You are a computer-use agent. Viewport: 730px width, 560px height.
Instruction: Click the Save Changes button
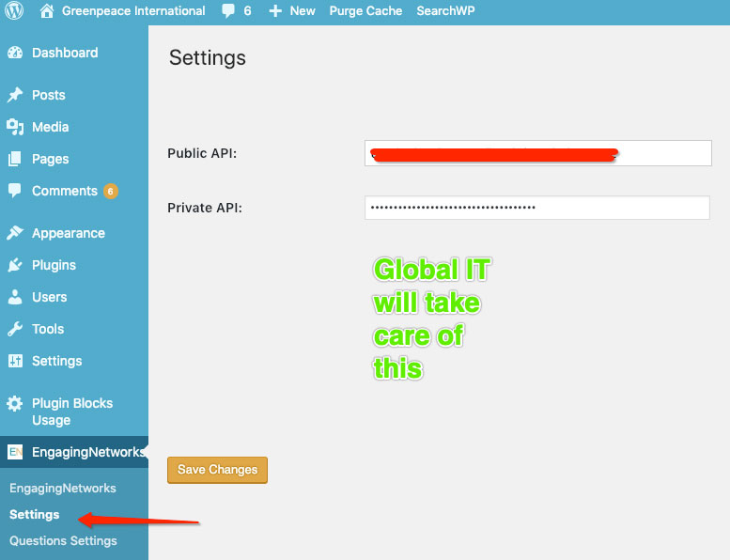coord(217,470)
